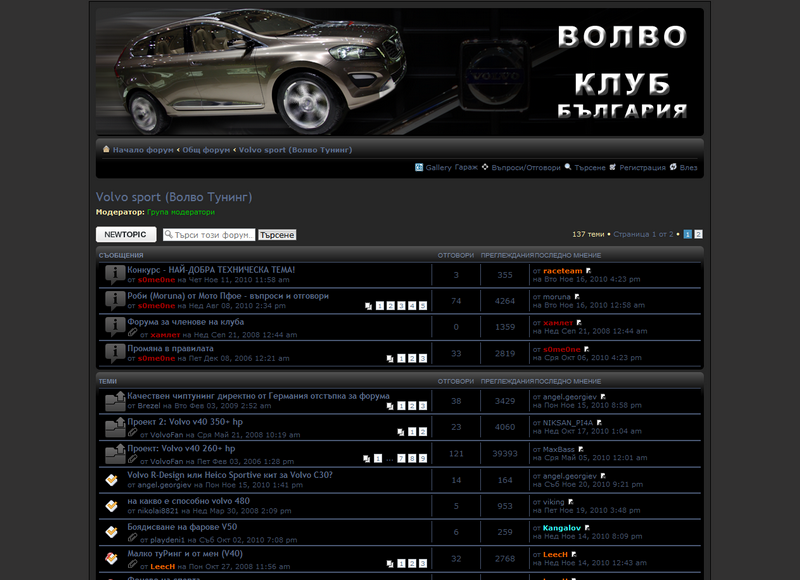800x580 pixels.
Task: View profile of last poster NIKSAN_PI4A
Action: tap(568, 423)
